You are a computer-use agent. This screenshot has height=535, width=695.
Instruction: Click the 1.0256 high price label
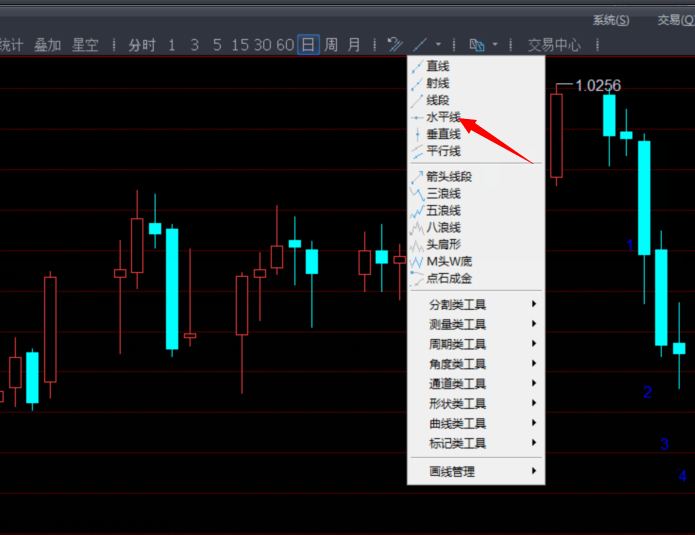[598, 86]
